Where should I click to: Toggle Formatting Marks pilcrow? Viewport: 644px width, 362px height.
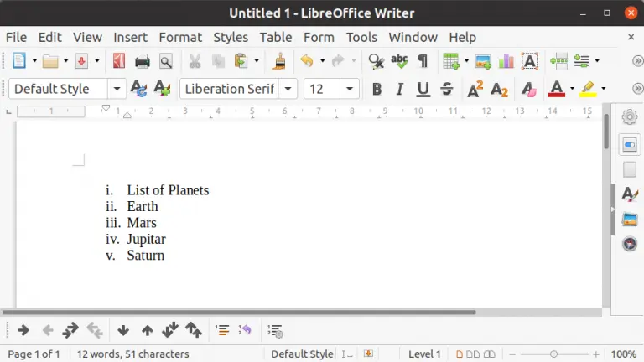[423, 61]
